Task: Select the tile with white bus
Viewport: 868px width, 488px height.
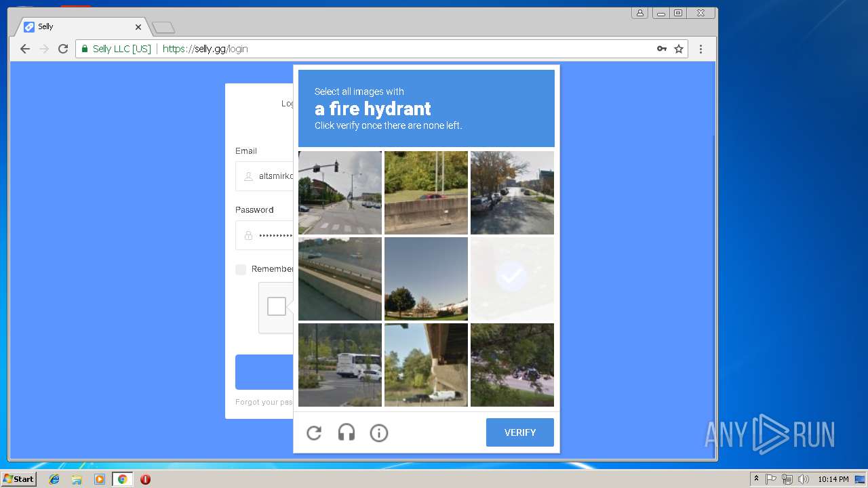Action: [x=340, y=365]
